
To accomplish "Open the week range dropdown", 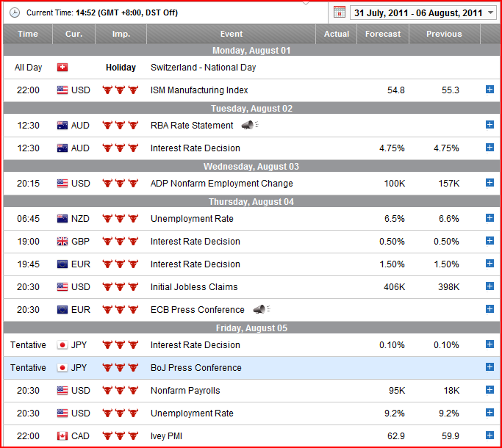I will [423, 12].
